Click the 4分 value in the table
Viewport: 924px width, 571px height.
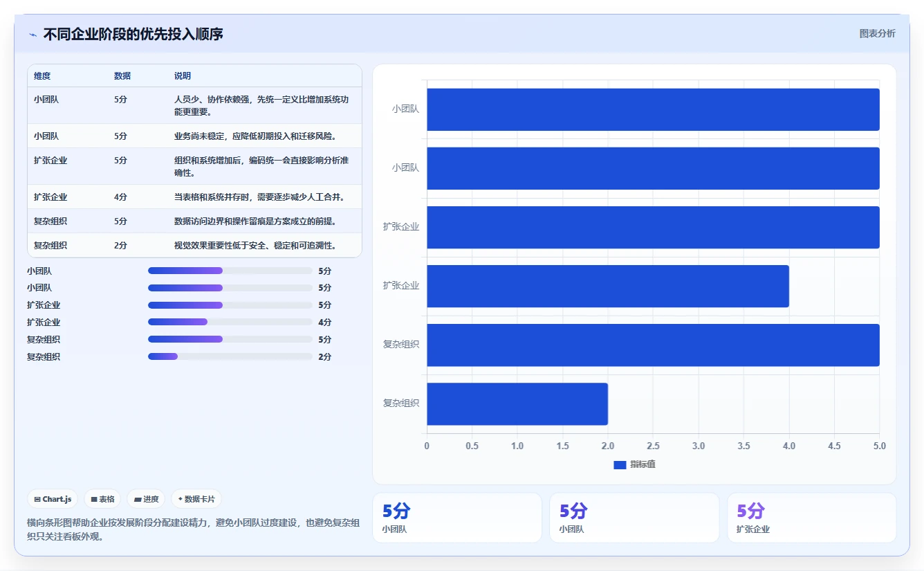(x=120, y=197)
